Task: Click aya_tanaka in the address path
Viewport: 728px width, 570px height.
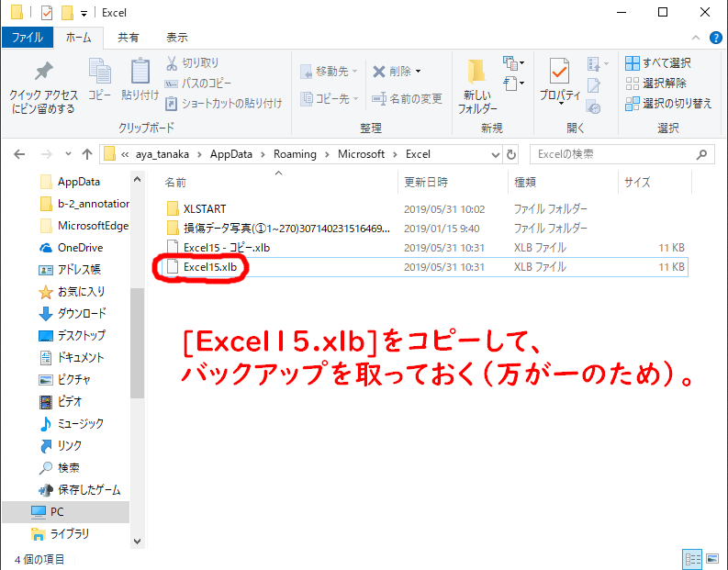Action: 162,154
